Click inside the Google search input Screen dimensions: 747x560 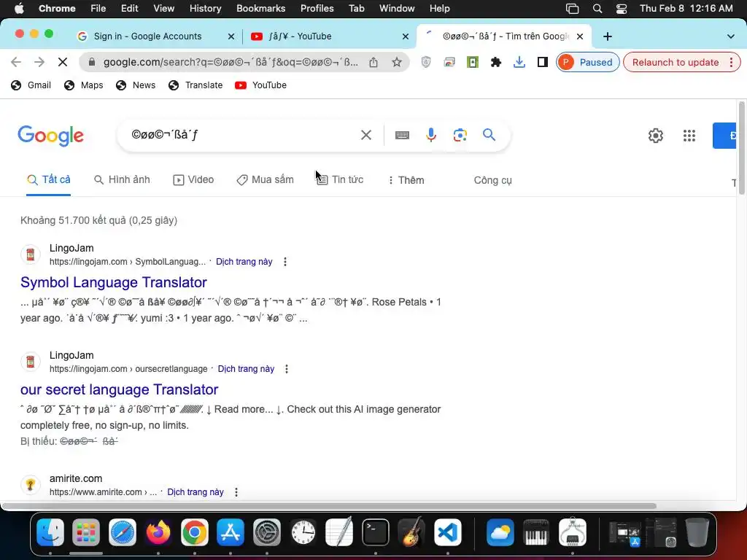click(243, 135)
